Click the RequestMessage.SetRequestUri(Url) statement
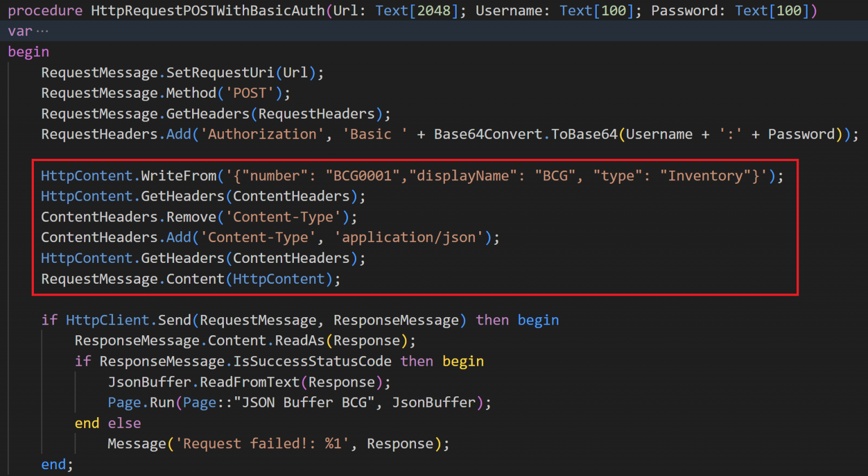Screen dimensions: 868x476 [181, 72]
